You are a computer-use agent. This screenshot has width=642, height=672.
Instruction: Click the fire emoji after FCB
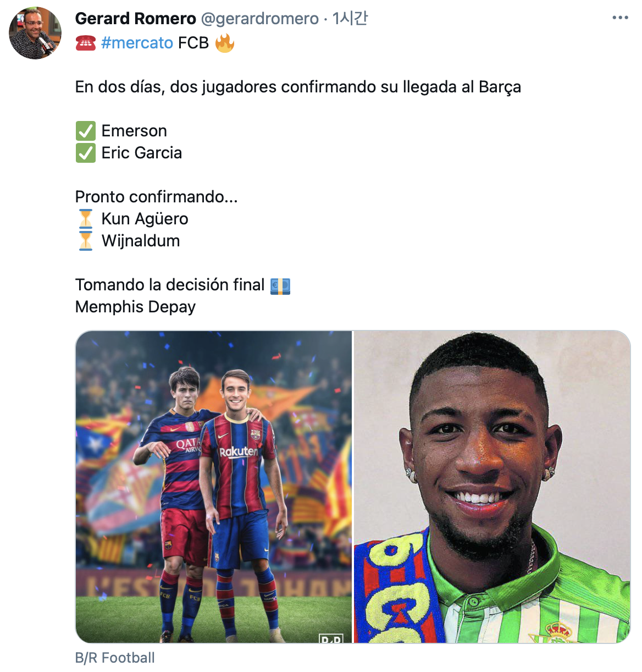click(x=224, y=43)
